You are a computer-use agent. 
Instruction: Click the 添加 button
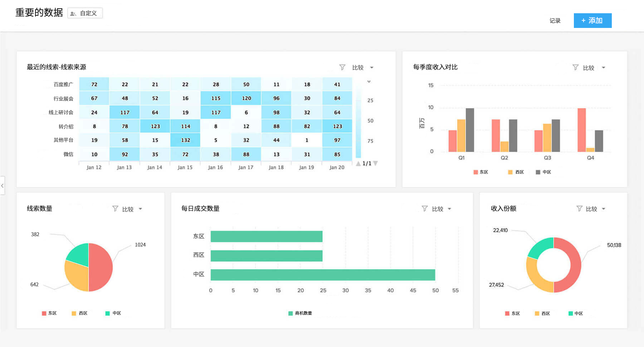592,20
